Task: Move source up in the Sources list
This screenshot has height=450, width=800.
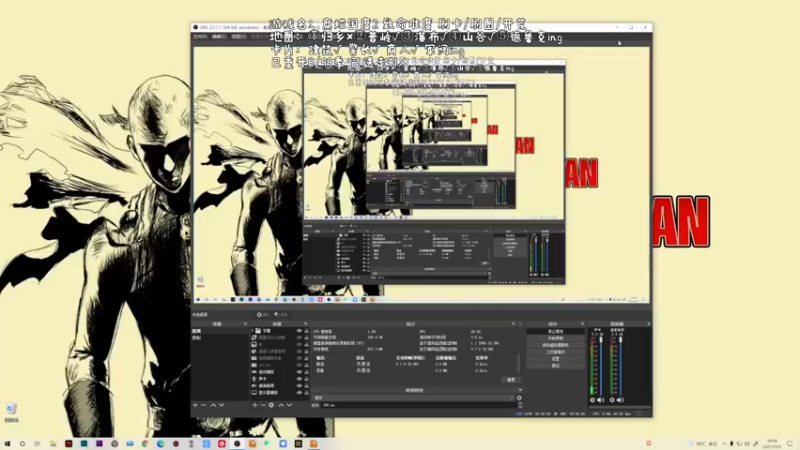Action: 281,405
